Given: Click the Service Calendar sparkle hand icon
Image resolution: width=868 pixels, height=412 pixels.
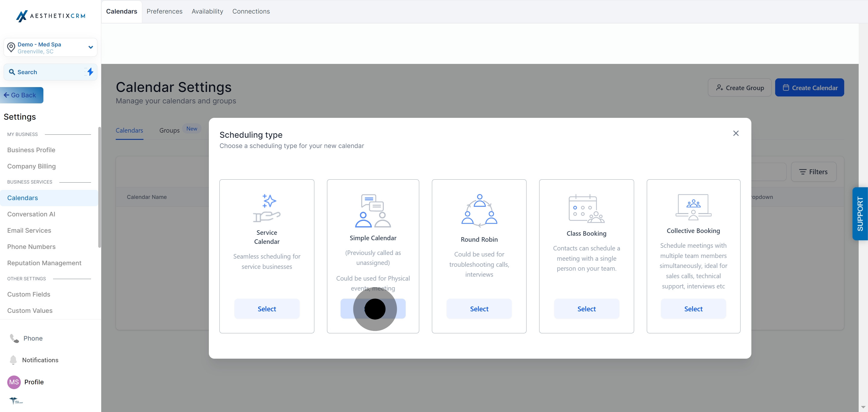Looking at the screenshot, I should [x=266, y=208].
